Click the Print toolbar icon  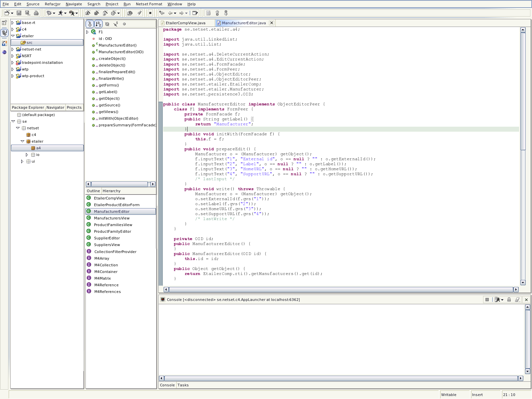tap(36, 13)
